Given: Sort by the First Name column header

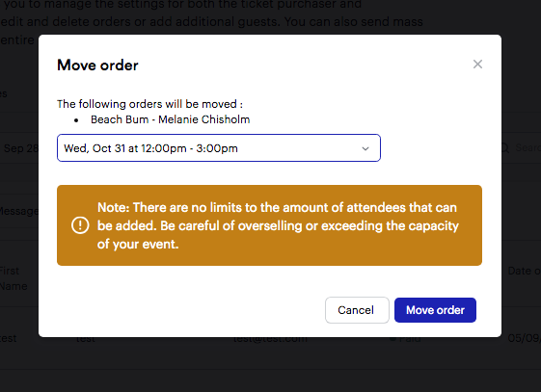Looking at the screenshot, I should (14, 278).
